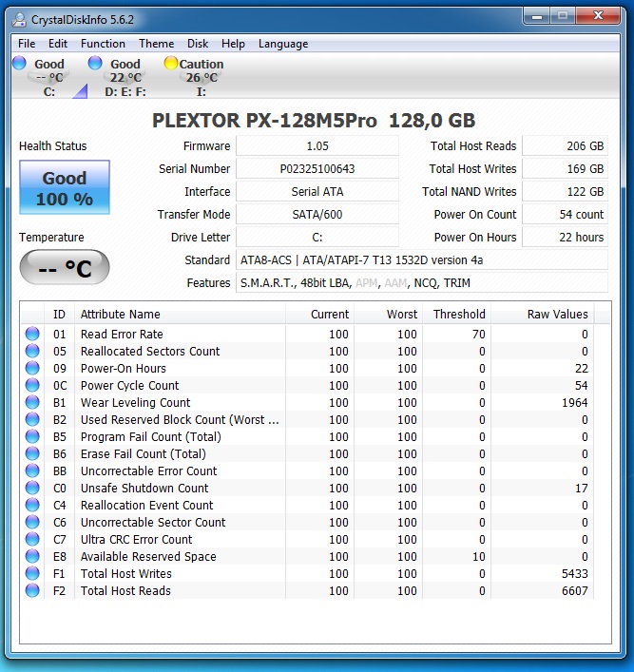Click status orb beside Read Error Rate
Image resolution: width=634 pixels, height=672 pixels.
(33, 335)
